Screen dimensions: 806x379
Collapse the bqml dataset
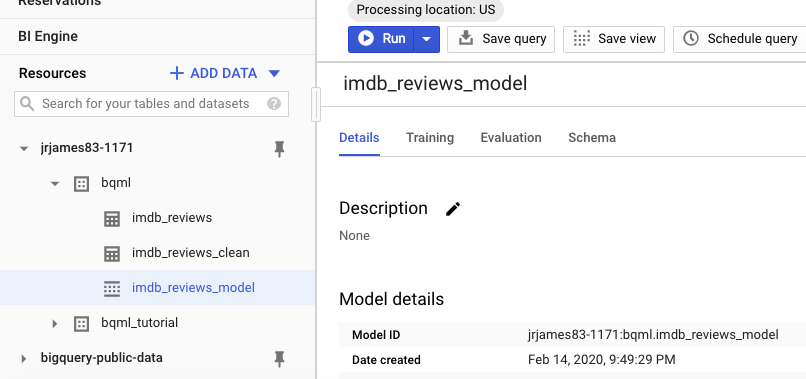[x=55, y=184]
